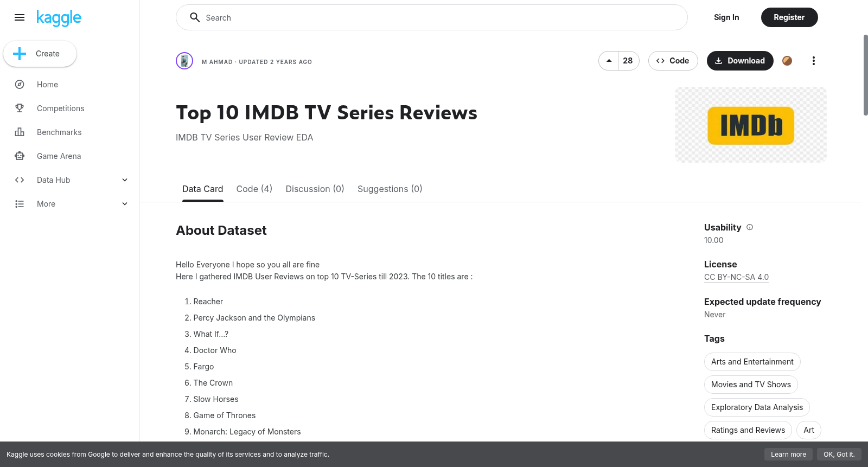Click the More list icon in sidebar

tap(20, 204)
